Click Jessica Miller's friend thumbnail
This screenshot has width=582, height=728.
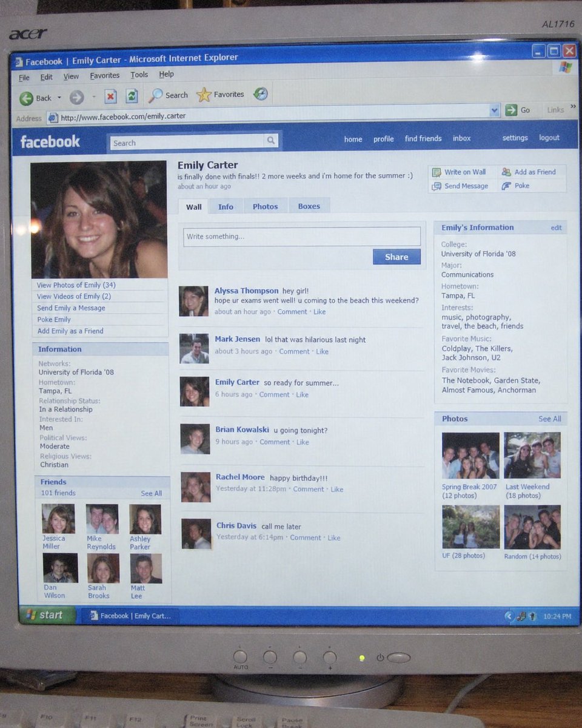click(x=58, y=519)
